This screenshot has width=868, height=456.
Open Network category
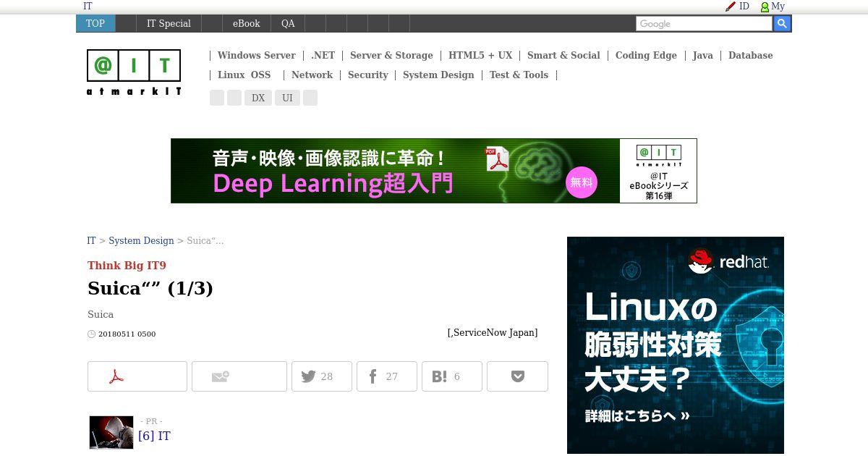point(312,75)
